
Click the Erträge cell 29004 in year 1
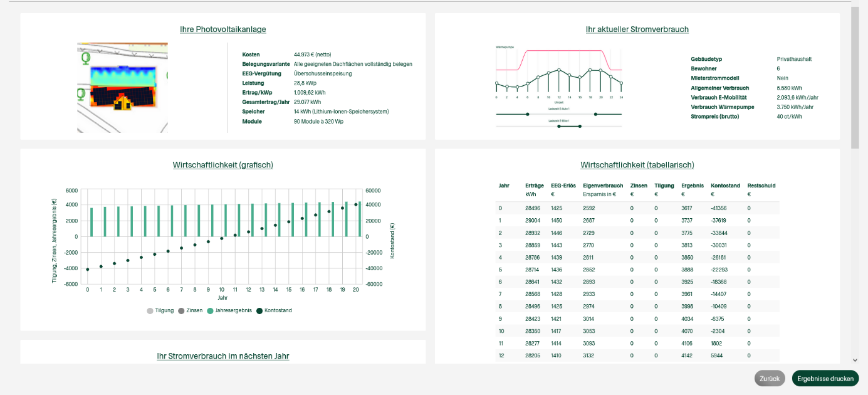[x=533, y=220]
